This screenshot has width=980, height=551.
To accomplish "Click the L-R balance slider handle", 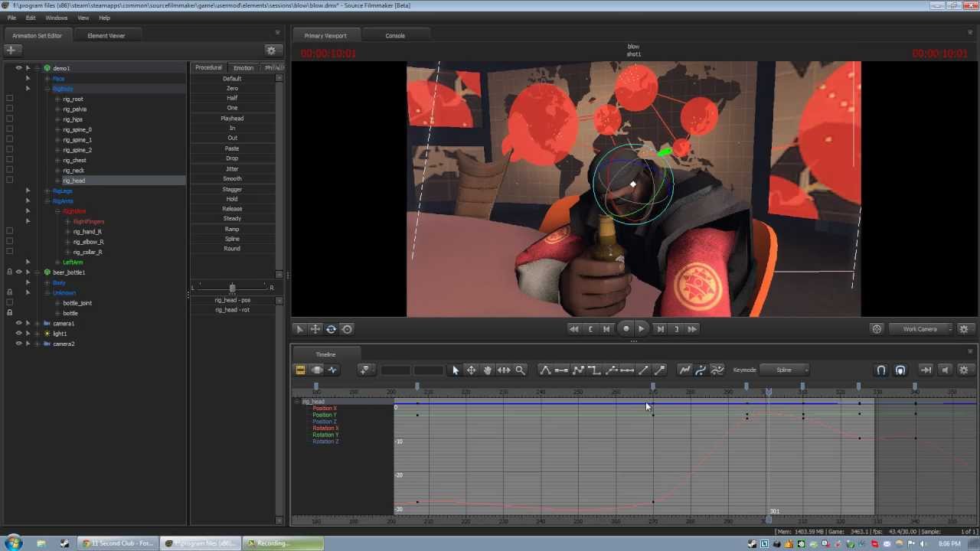I will point(232,288).
